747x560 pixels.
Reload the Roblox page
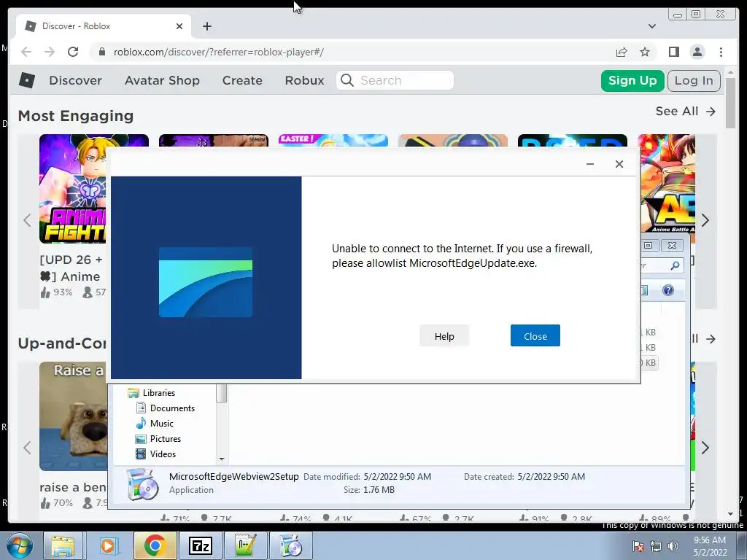click(x=73, y=52)
